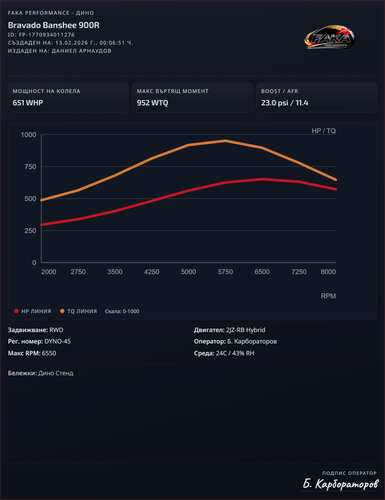
Task: Click the header FAKA PERFORMANCE - ДИНО
Action: tap(51, 13)
